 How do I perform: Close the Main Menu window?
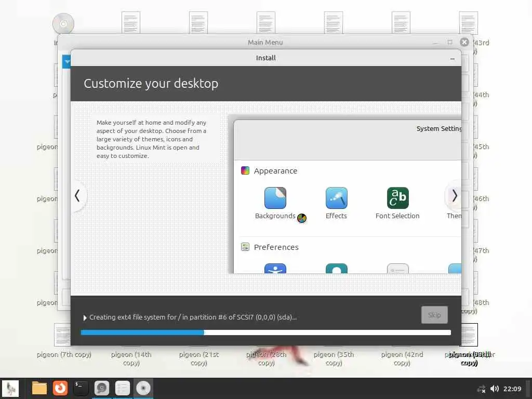tap(464, 42)
